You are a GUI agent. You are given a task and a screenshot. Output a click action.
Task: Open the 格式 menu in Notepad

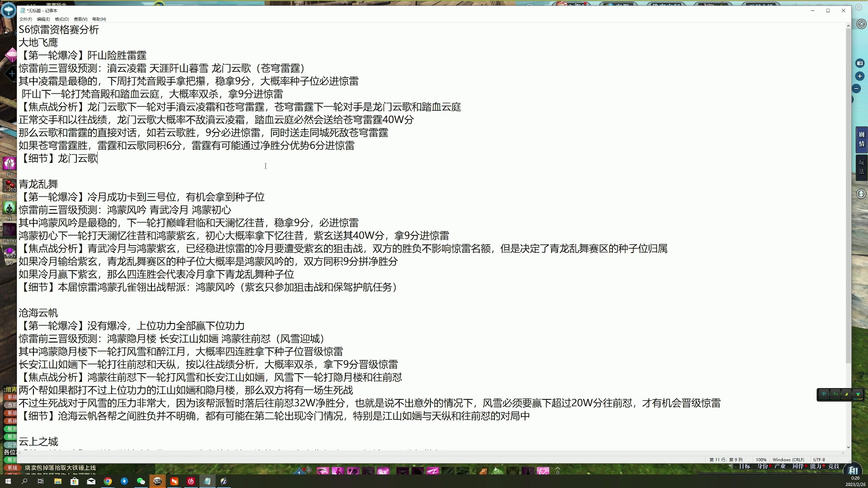[61, 19]
